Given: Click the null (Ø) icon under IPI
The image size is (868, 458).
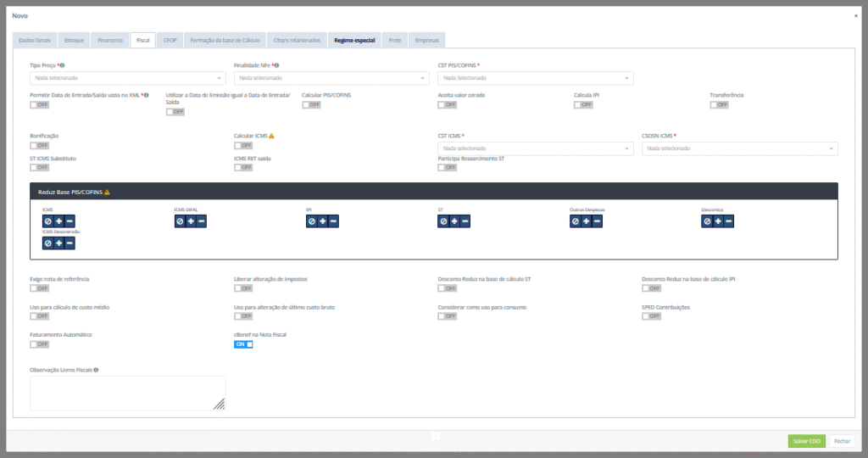Looking at the screenshot, I should (x=312, y=221).
